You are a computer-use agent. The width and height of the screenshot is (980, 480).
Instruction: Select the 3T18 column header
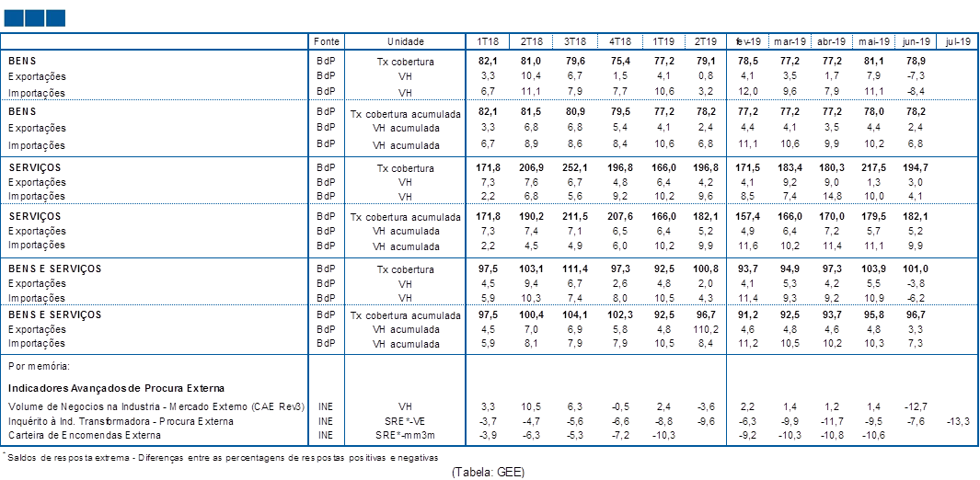point(575,41)
